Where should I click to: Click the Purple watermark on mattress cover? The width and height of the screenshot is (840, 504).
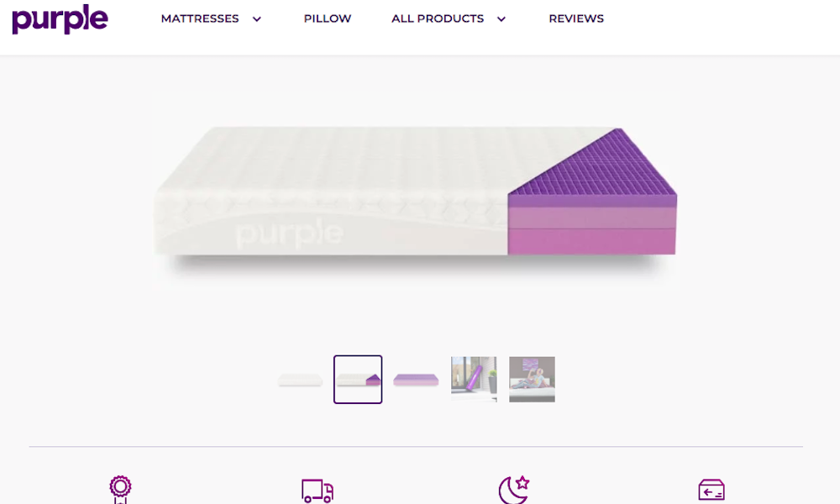click(x=289, y=234)
